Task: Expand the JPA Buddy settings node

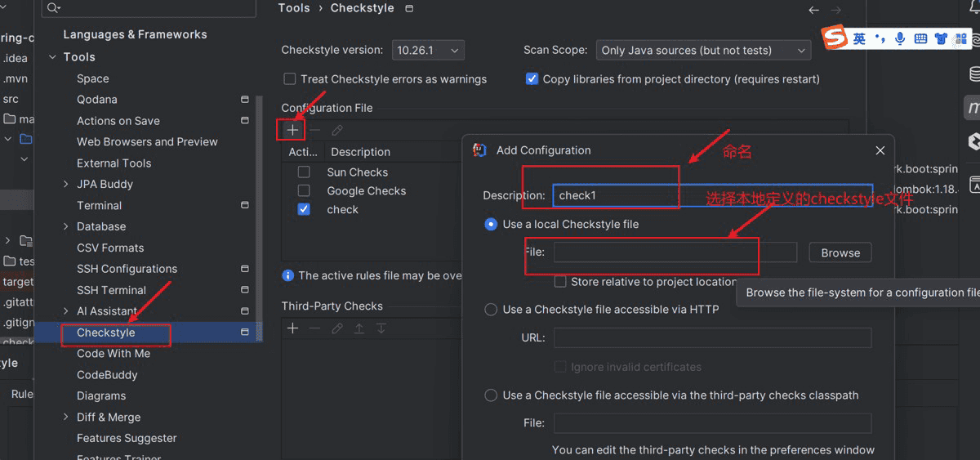Action: [x=66, y=185]
